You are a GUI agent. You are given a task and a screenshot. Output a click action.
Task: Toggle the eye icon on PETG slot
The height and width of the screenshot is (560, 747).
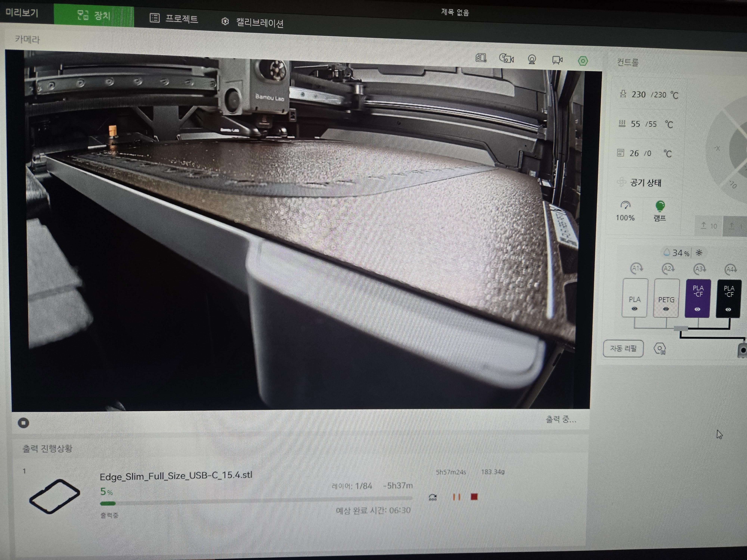(x=666, y=309)
